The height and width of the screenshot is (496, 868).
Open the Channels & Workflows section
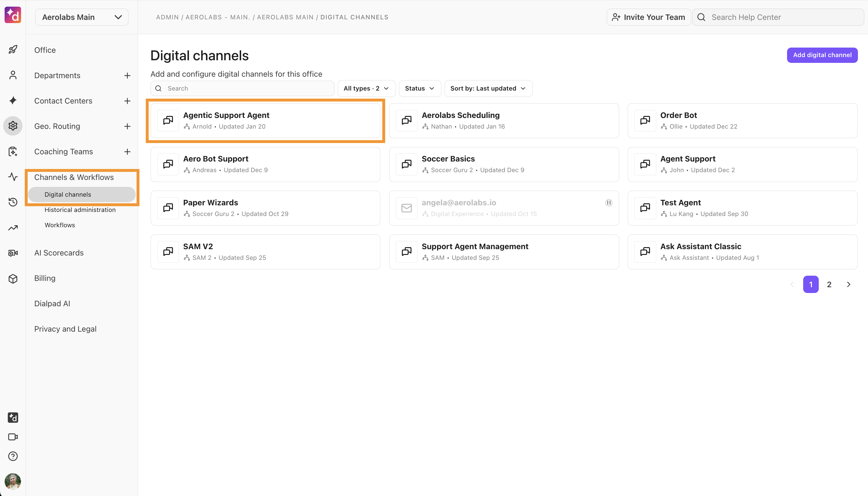point(74,177)
